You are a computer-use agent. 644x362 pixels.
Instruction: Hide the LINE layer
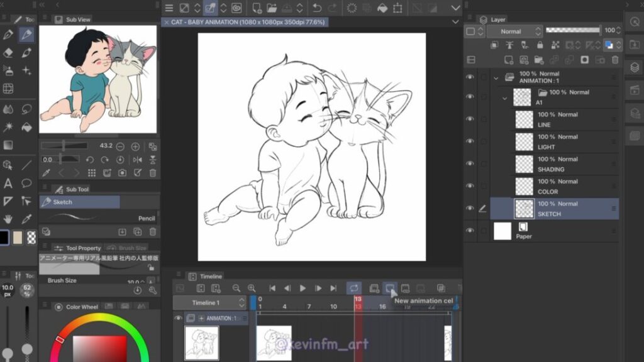tap(470, 119)
